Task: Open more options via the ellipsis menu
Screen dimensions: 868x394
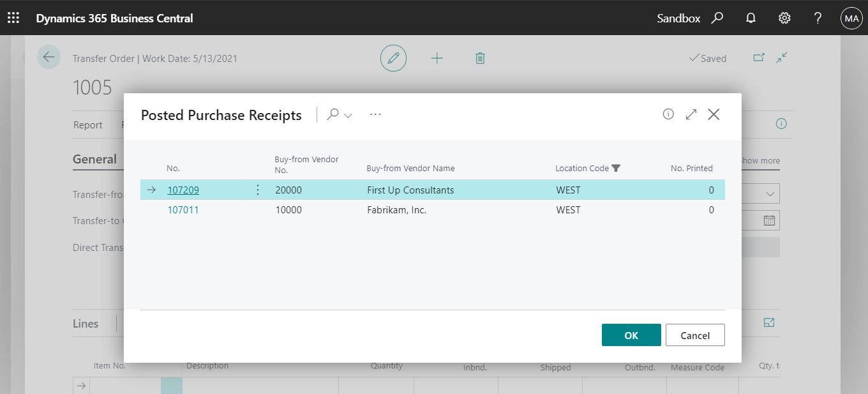Action: point(375,114)
